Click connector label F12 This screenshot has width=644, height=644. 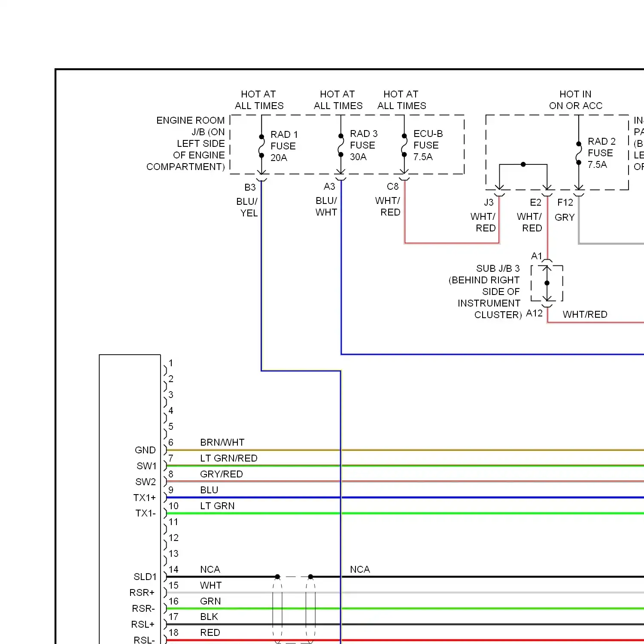point(565,202)
